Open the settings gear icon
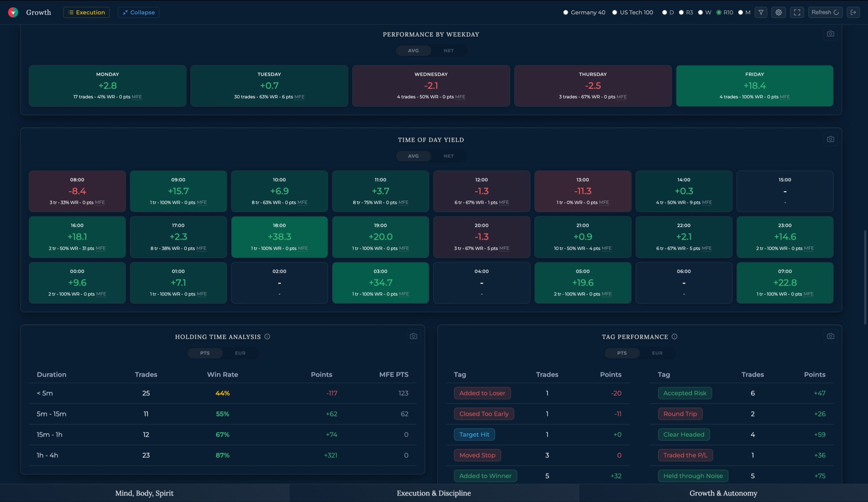 [778, 13]
